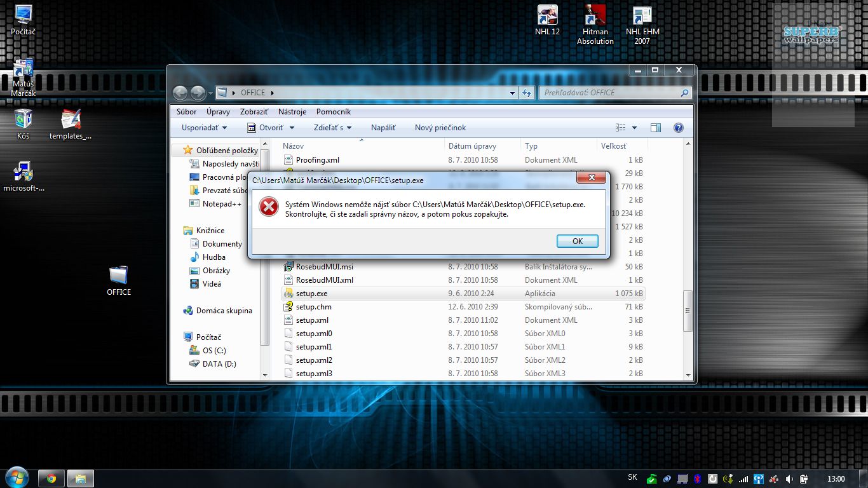
Task: Sort by the Typ column header
Action: (x=559, y=146)
